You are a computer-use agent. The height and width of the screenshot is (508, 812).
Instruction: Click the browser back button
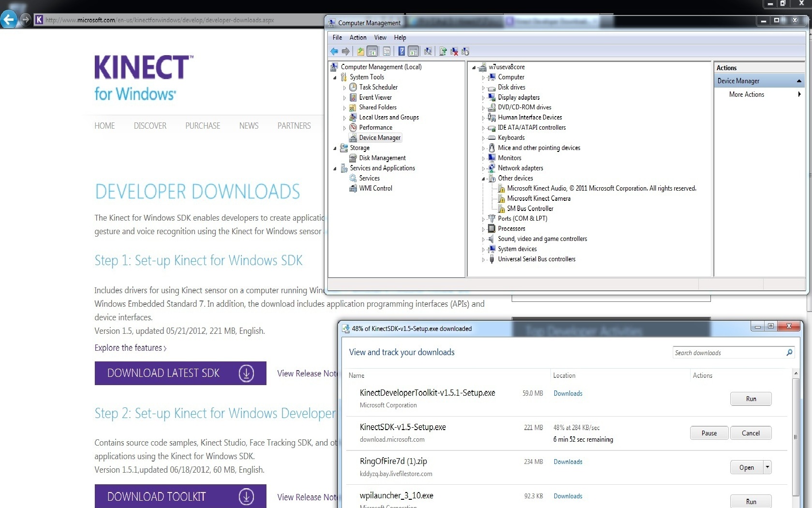click(9, 20)
